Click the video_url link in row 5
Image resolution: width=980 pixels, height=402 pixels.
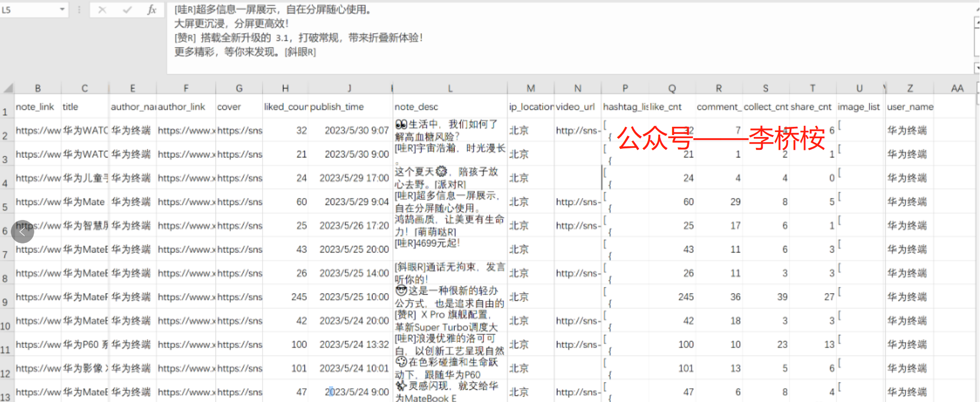(x=578, y=202)
